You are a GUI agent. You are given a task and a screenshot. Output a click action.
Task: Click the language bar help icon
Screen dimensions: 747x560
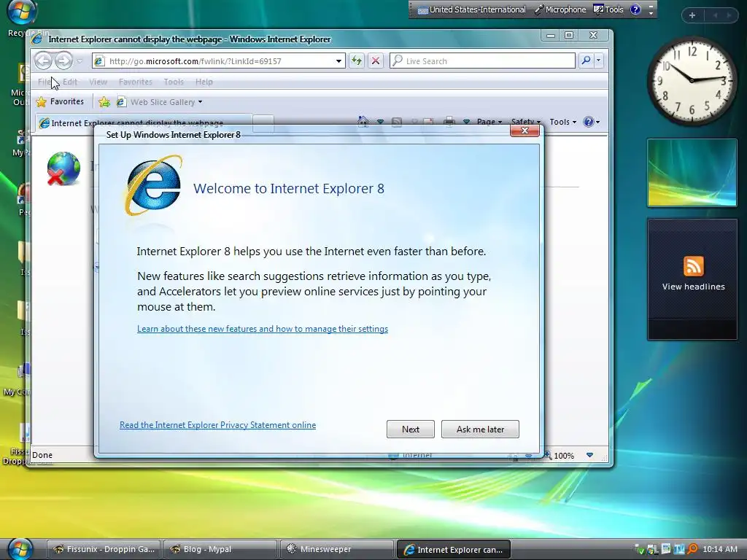pyautogui.click(x=635, y=9)
